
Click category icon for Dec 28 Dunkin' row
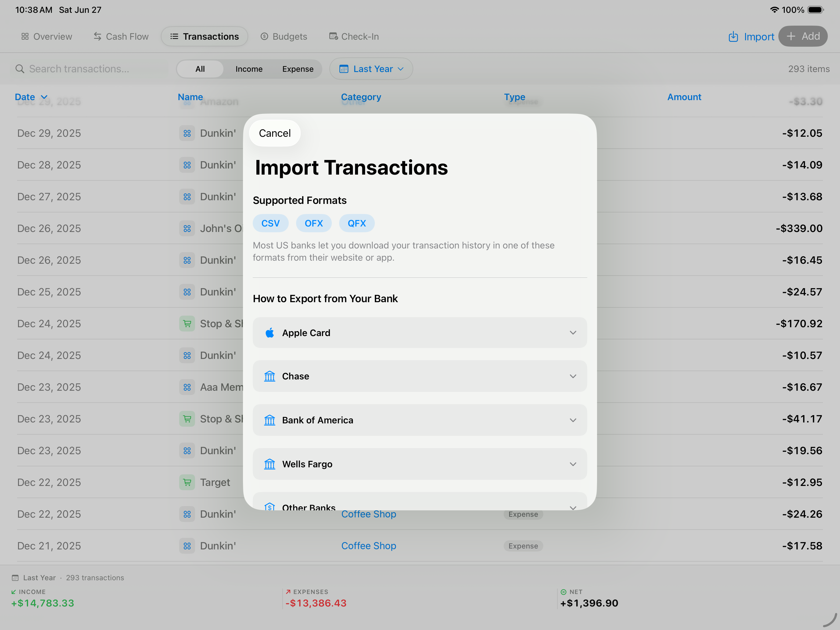point(187,165)
